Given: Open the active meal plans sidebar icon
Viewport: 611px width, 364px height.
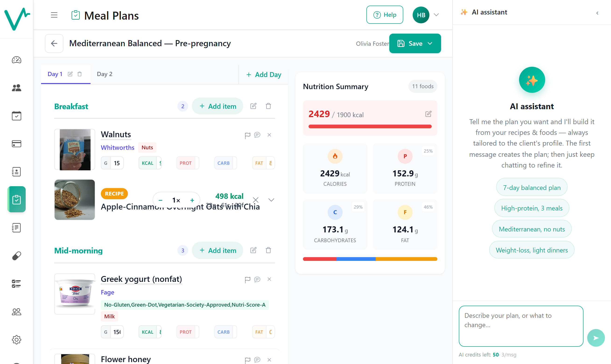Looking at the screenshot, I should 16,199.
